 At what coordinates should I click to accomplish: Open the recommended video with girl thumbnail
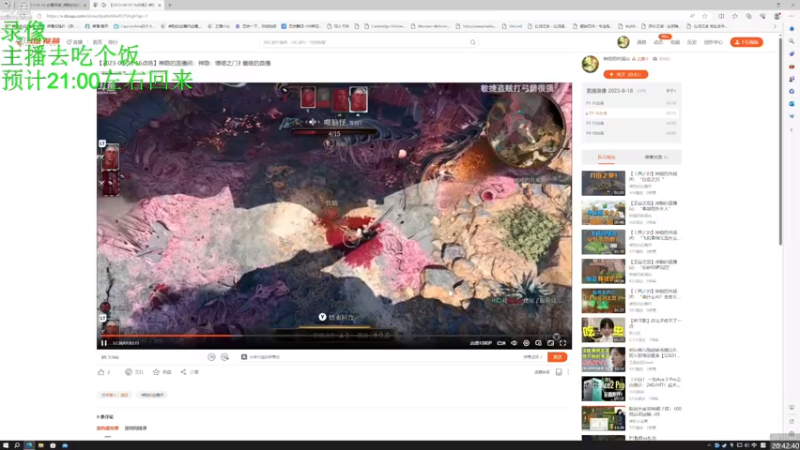(x=603, y=330)
